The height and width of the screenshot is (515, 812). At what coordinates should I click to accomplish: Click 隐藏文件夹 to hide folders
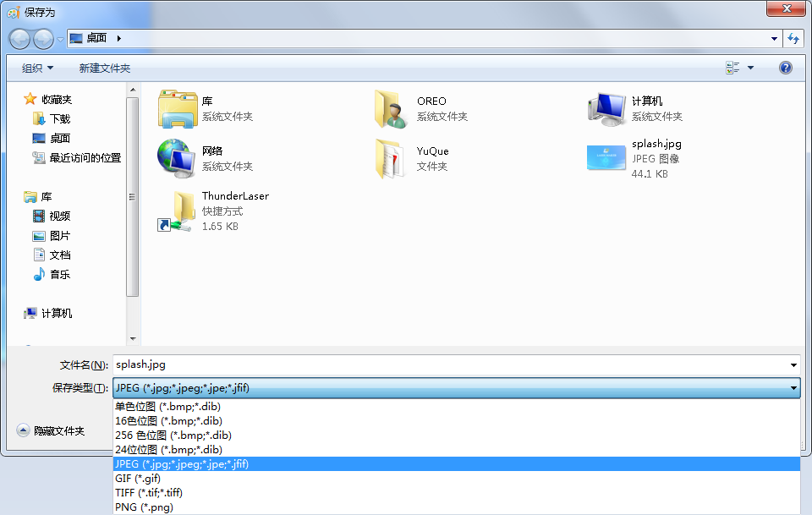[x=58, y=431]
